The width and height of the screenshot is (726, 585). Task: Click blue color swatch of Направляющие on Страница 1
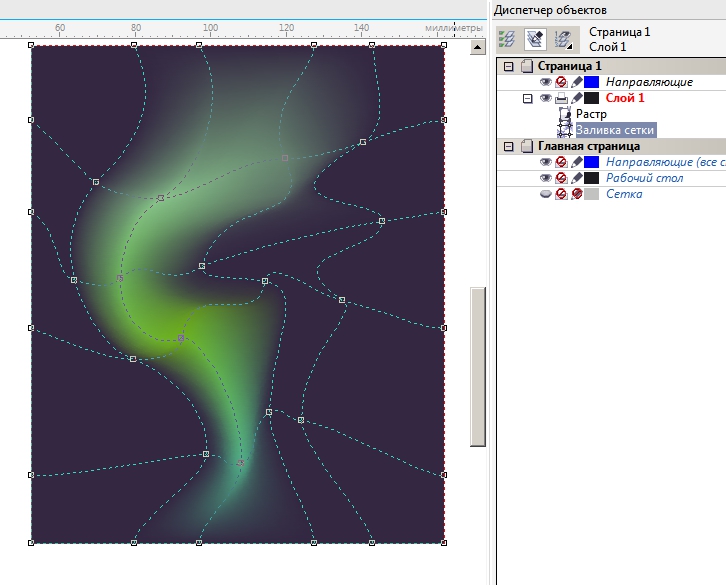click(591, 82)
